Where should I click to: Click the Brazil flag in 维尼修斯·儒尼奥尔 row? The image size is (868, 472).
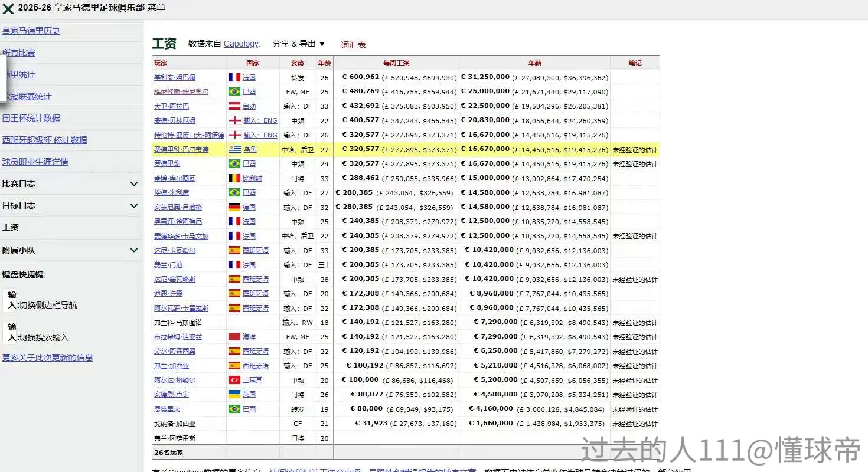coord(234,91)
